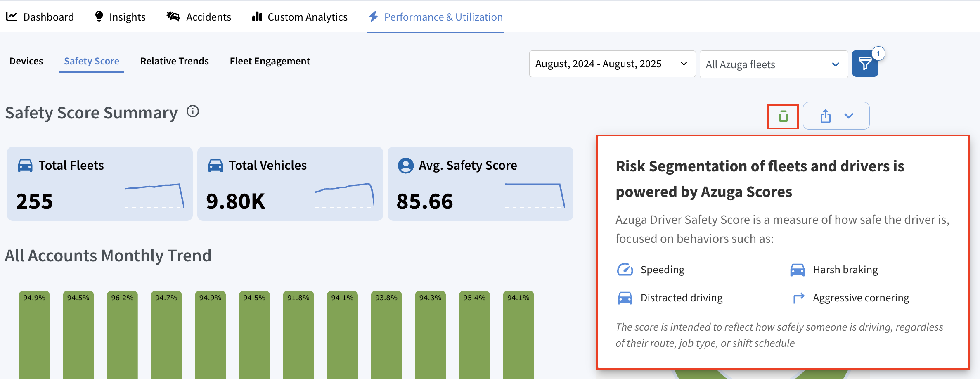Click the Avg. Safety Score sparkline
The image size is (980, 379).
(x=535, y=196)
